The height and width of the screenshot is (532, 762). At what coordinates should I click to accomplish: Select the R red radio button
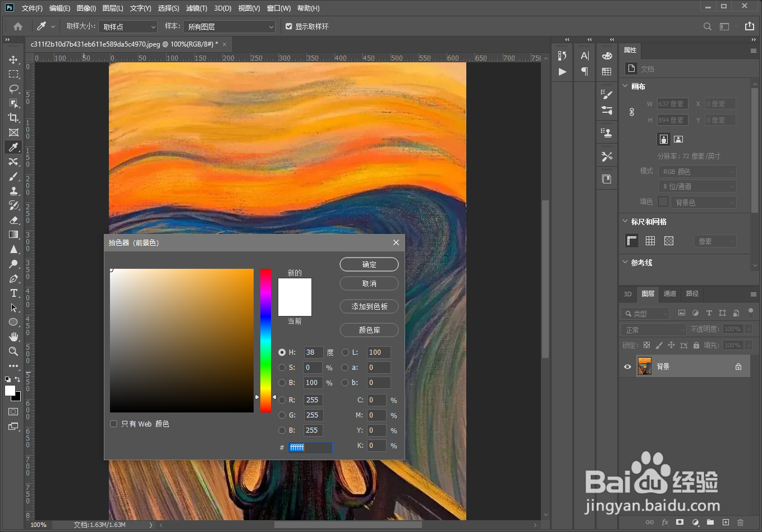tap(282, 400)
